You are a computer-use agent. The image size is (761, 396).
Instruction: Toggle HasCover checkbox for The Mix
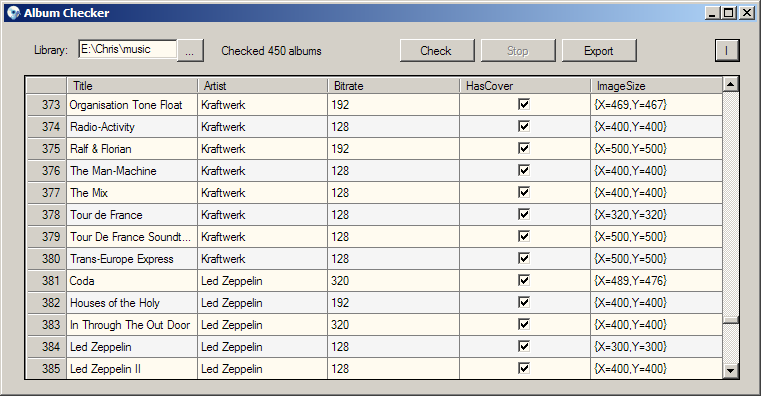tap(524, 193)
